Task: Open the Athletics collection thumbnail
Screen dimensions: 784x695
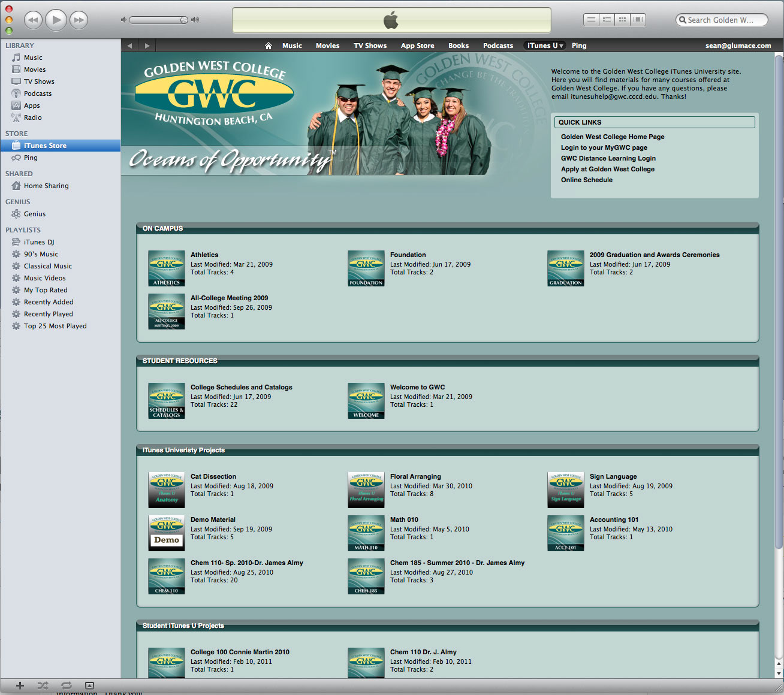Action: (167, 268)
